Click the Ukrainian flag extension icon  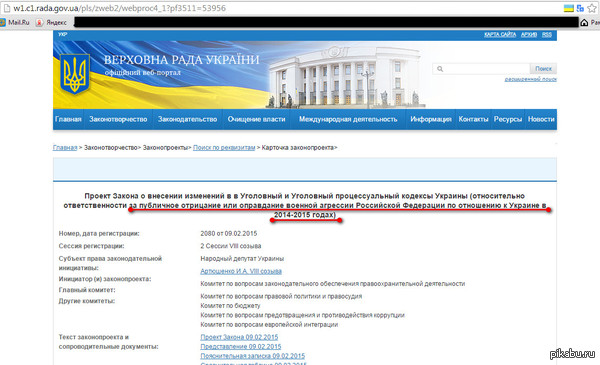(x=569, y=8)
